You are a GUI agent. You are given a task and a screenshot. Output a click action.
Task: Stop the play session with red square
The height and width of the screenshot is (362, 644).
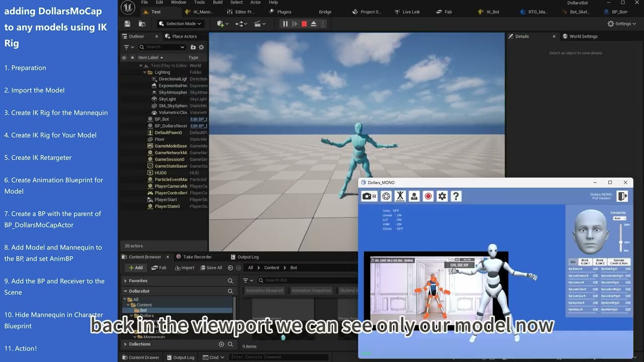pos(304,24)
